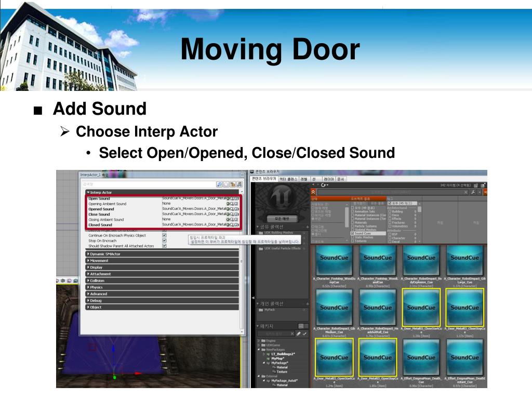The width and height of the screenshot is (532, 399).
Task: Click the refresh arrow icon in Content Browser toolbar
Action: (x=324, y=185)
